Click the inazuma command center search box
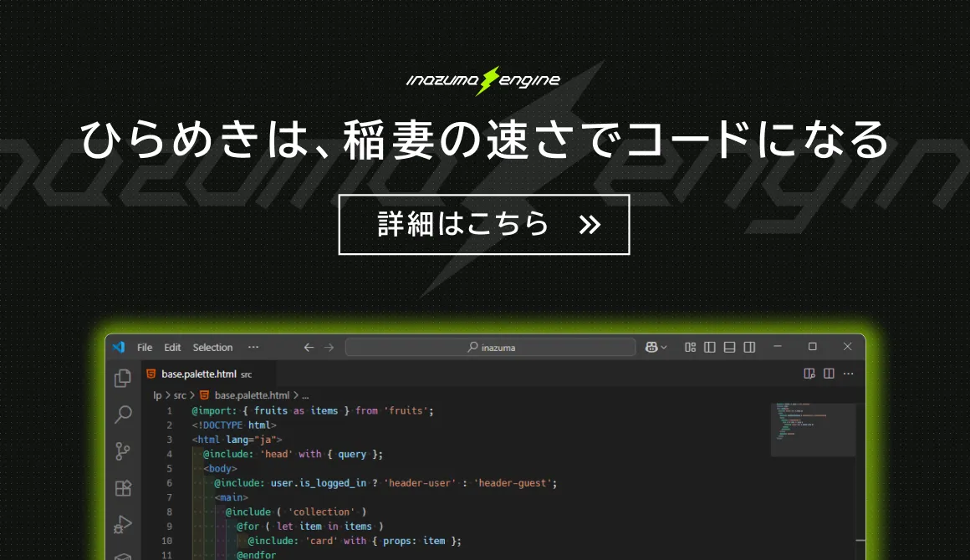Image resolution: width=970 pixels, height=560 pixels. (491, 348)
